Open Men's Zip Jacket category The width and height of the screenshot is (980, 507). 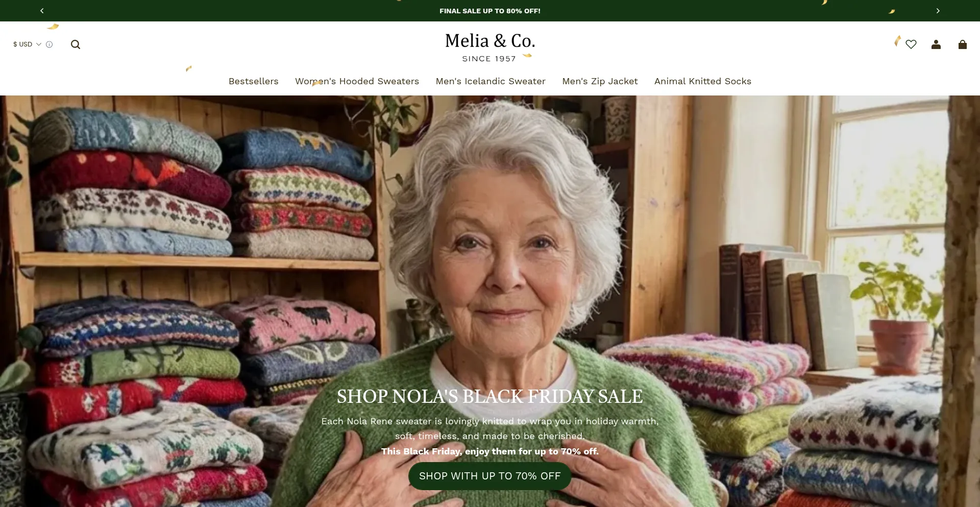point(600,81)
